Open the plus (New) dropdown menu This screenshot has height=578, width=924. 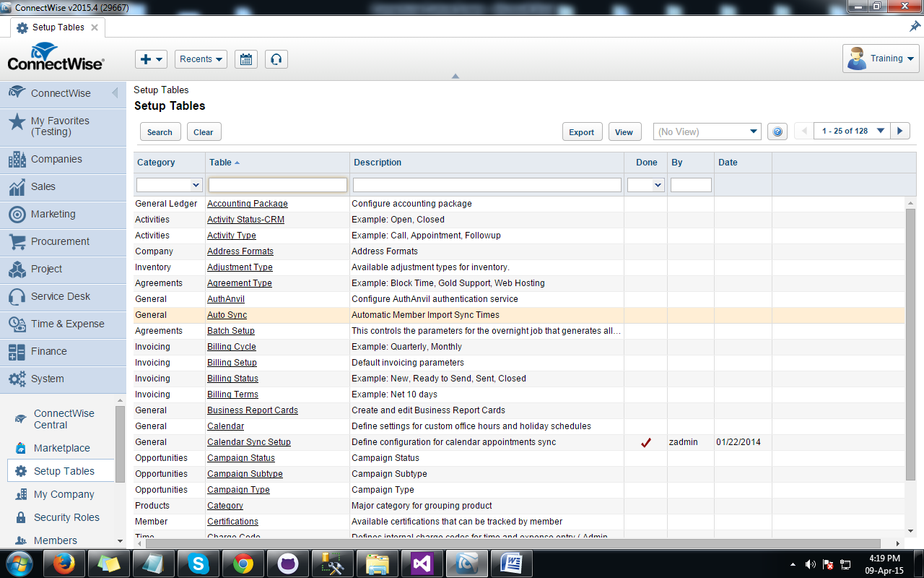[x=151, y=59]
